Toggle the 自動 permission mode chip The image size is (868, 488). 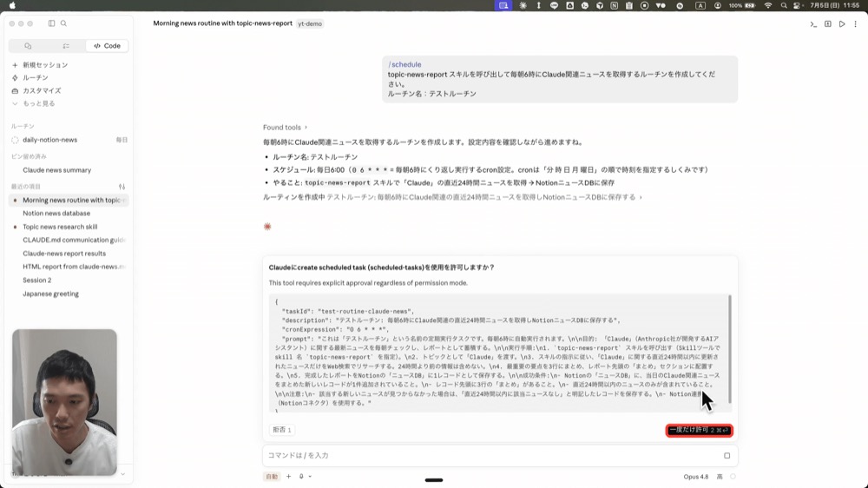coord(272,477)
